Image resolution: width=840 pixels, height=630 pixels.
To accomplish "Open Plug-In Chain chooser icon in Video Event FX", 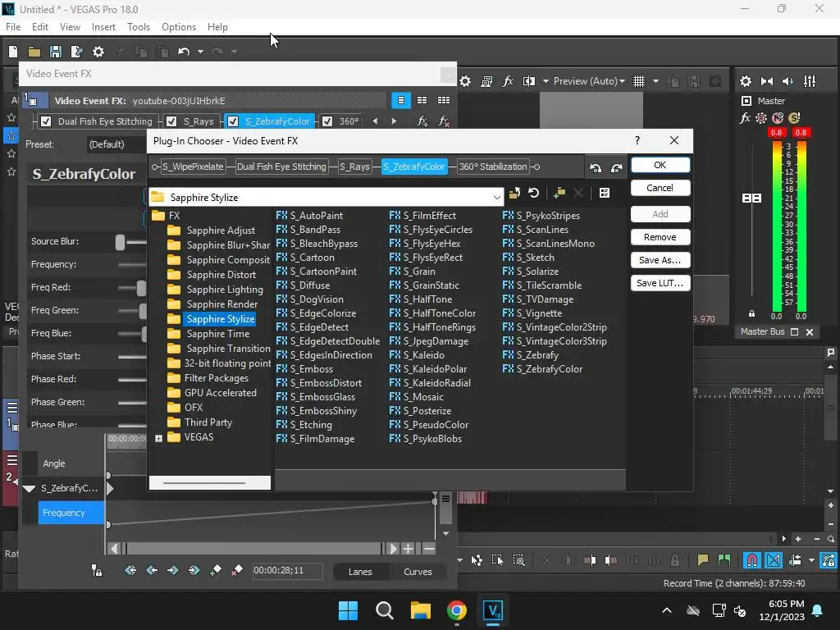I will point(422,121).
